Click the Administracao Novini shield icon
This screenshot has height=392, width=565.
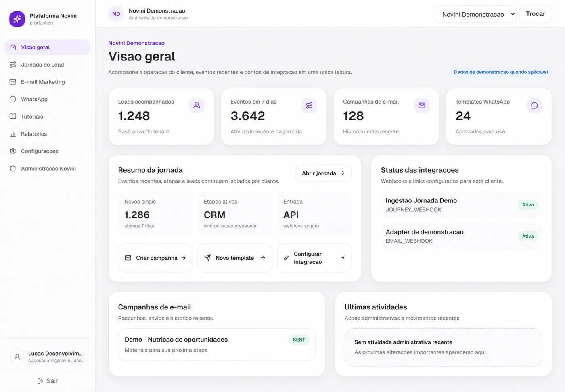[x=13, y=169]
